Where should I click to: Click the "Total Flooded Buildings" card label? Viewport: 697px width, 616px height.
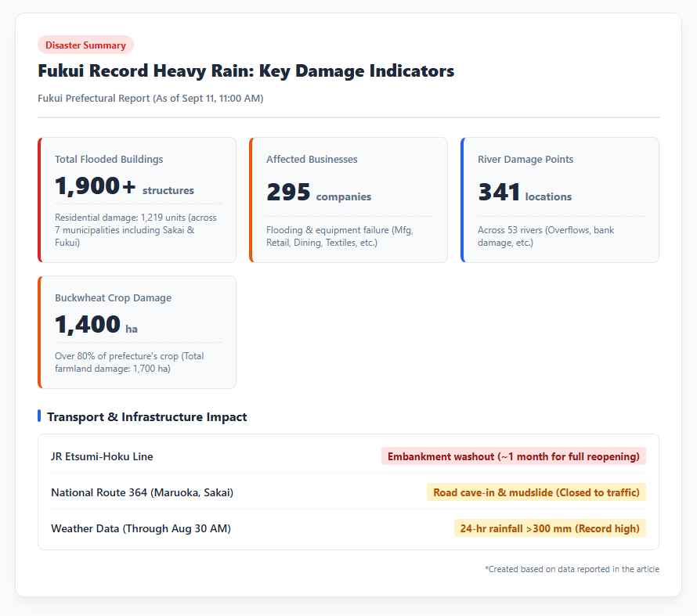[x=109, y=160]
